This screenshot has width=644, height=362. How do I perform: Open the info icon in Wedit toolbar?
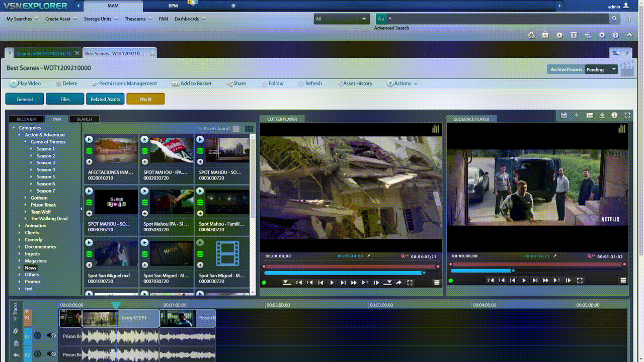[x=614, y=115]
